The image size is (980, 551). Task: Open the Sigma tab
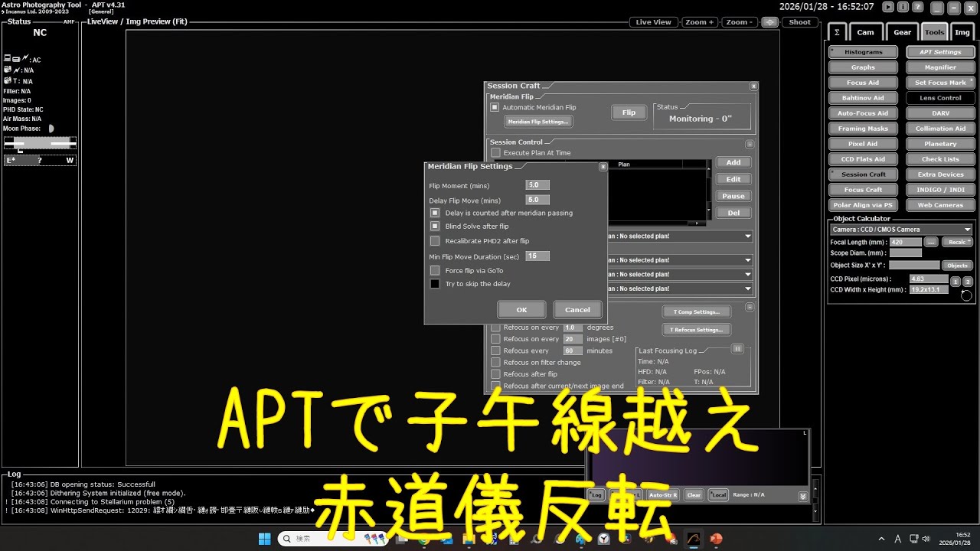tap(837, 32)
